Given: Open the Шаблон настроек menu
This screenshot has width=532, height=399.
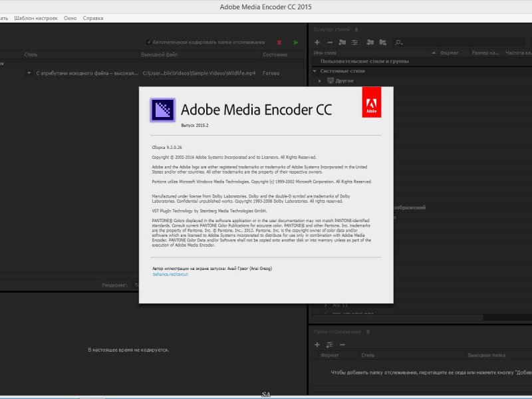Looking at the screenshot, I should click(36, 19).
